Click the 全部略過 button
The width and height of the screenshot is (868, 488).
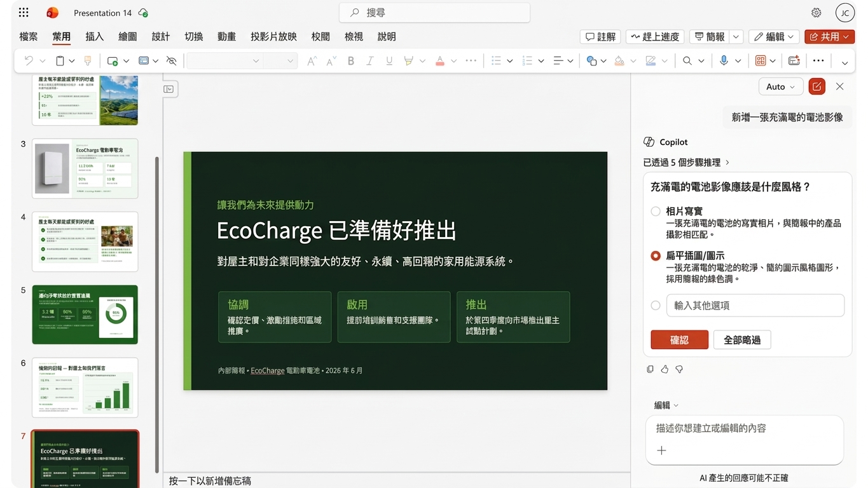click(x=742, y=340)
